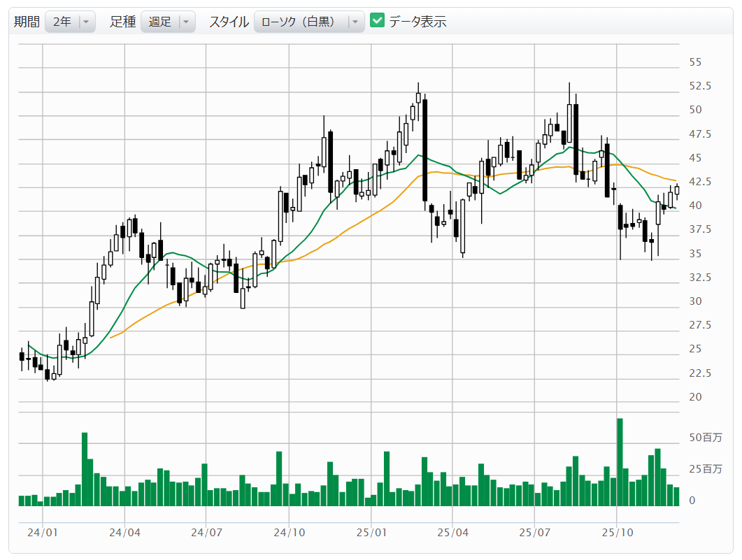Click the 50百万 volume axis label
The height and width of the screenshot is (560, 742).
705,438
